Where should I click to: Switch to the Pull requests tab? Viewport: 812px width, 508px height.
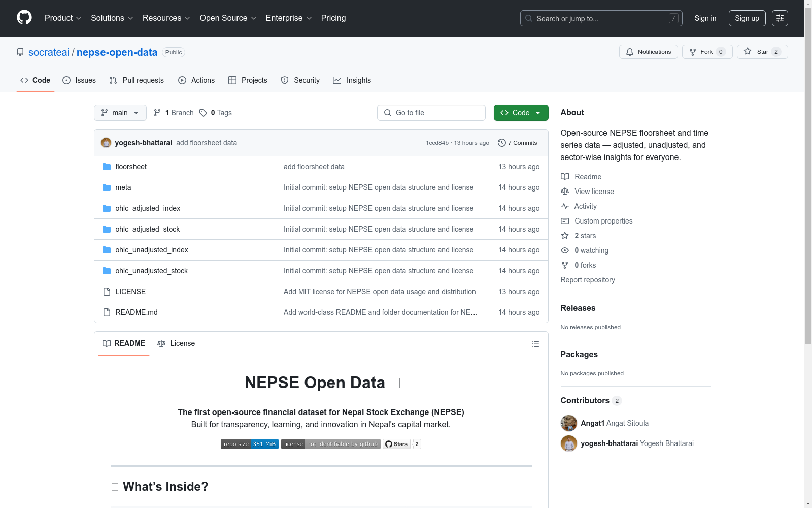tap(137, 80)
